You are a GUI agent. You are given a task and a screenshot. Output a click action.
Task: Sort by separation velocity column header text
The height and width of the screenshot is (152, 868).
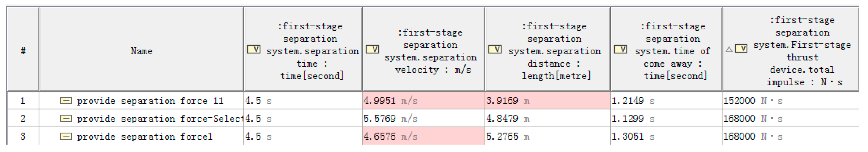[431, 51]
